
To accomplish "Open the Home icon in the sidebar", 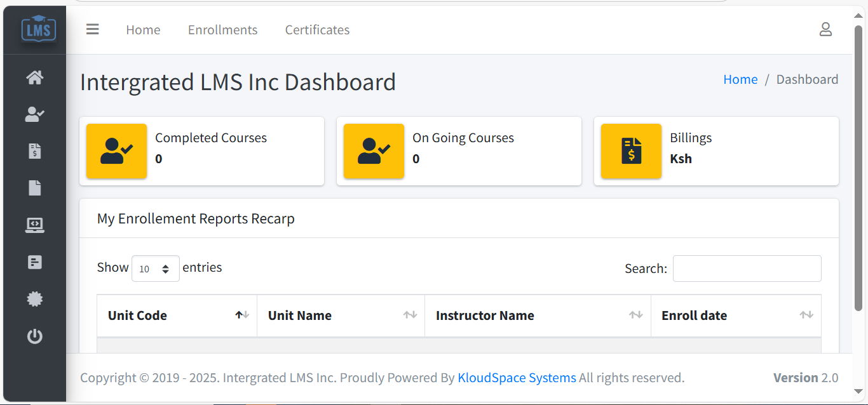I will click(x=34, y=77).
